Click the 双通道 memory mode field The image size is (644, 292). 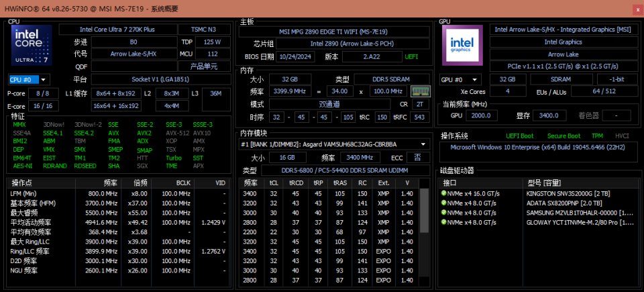(329, 105)
